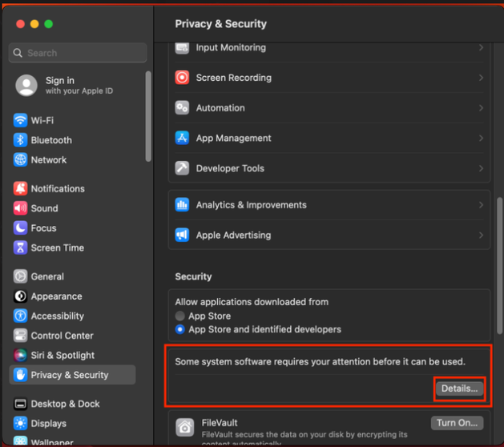Click Sign in with your Apple ID
This screenshot has height=447, width=504.
pyautogui.click(x=78, y=85)
